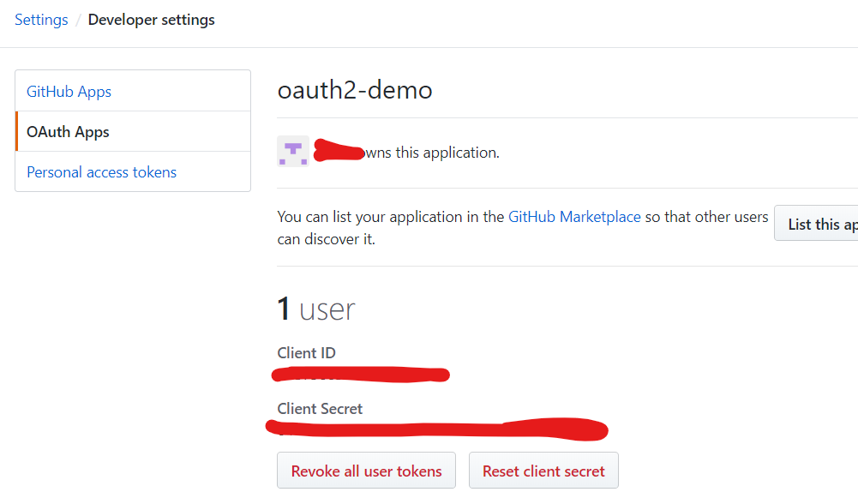This screenshot has width=858, height=504.
Task: Click the Settings breadcrumb link
Action: coord(41,19)
